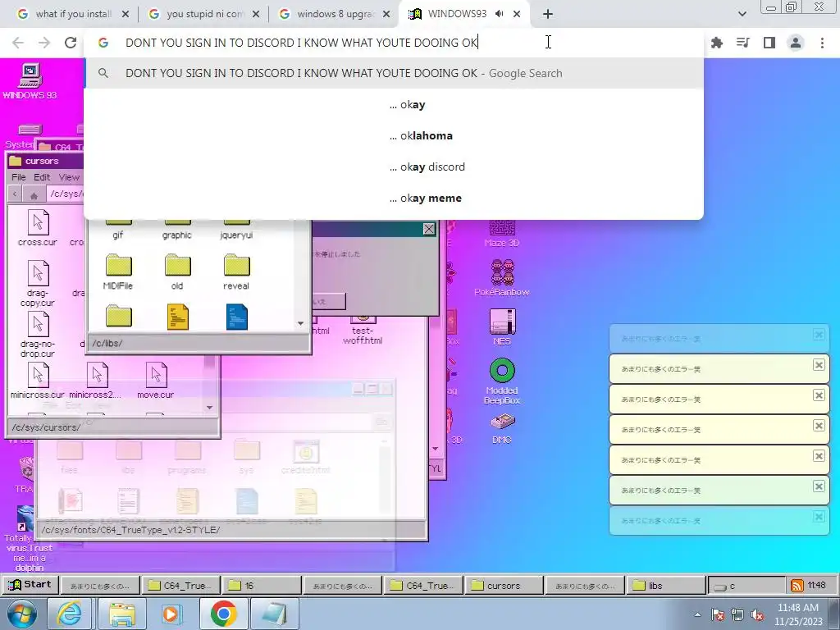Screen dimensions: 840x630
Task: Click the Chrome extensions puzzle icon
Action: 717,43
